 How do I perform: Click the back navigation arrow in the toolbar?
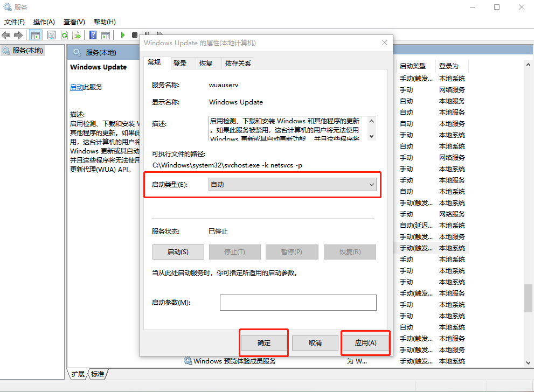[x=6, y=34]
